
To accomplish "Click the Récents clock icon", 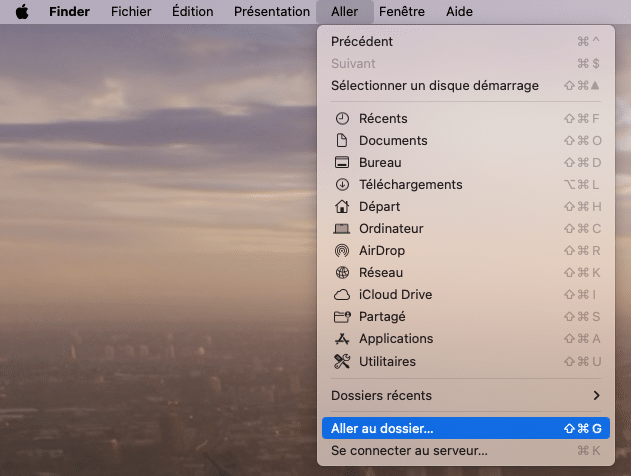I will tap(341, 119).
